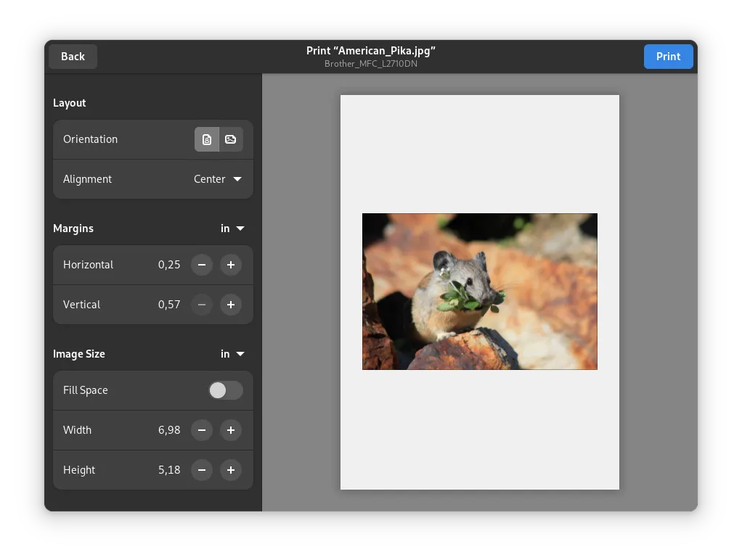
Task: Toggle the Fill Space switch
Action: 226,390
